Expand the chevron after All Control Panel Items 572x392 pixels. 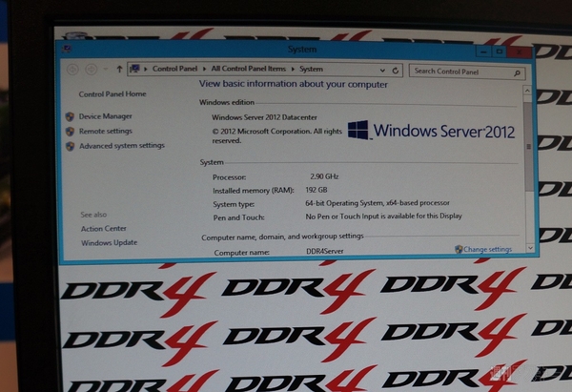(293, 69)
